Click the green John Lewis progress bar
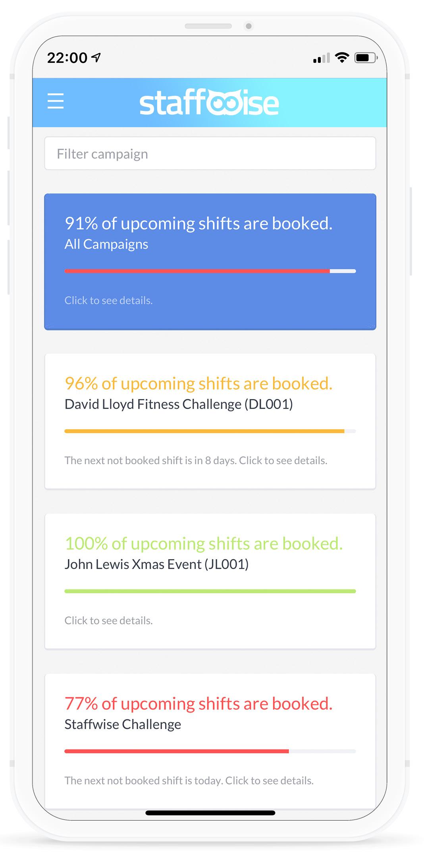Screen dimensions: 424x868 pyautogui.click(x=210, y=591)
